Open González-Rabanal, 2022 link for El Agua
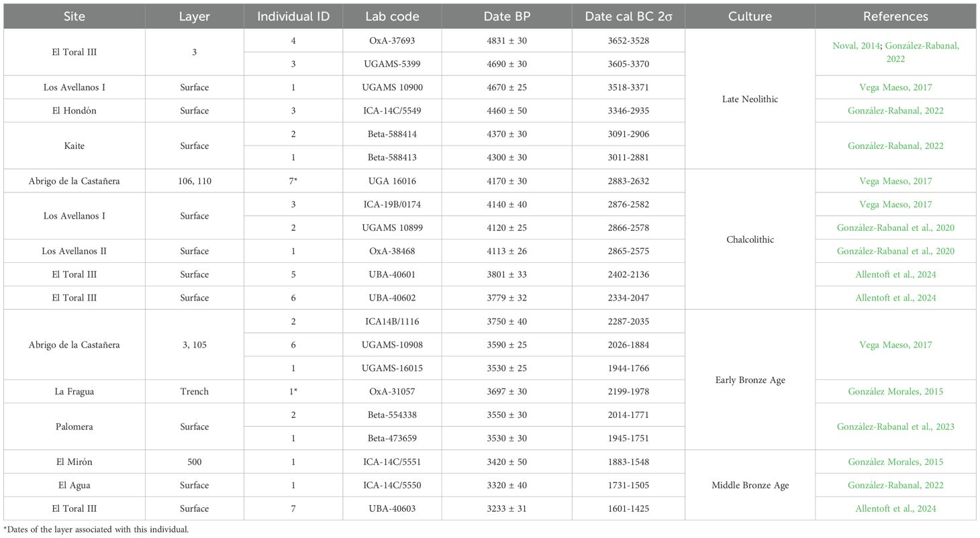 click(x=895, y=485)
